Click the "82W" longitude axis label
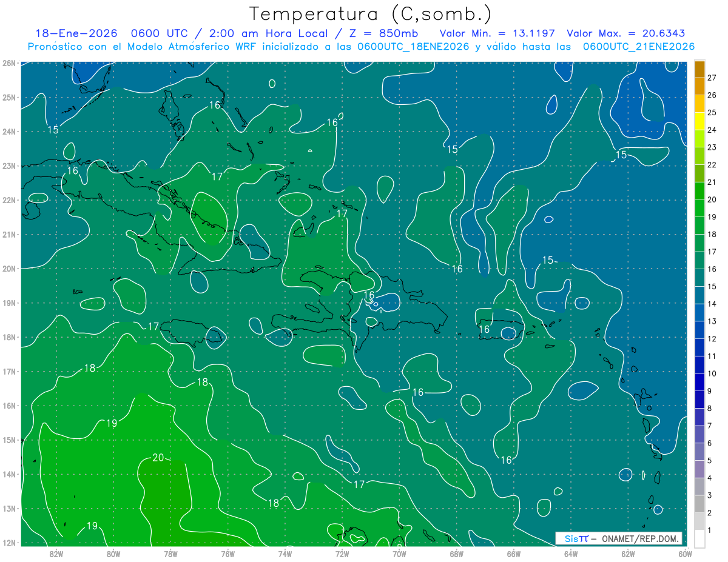Image resolution: width=728 pixels, height=562 pixels. [56, 554]
